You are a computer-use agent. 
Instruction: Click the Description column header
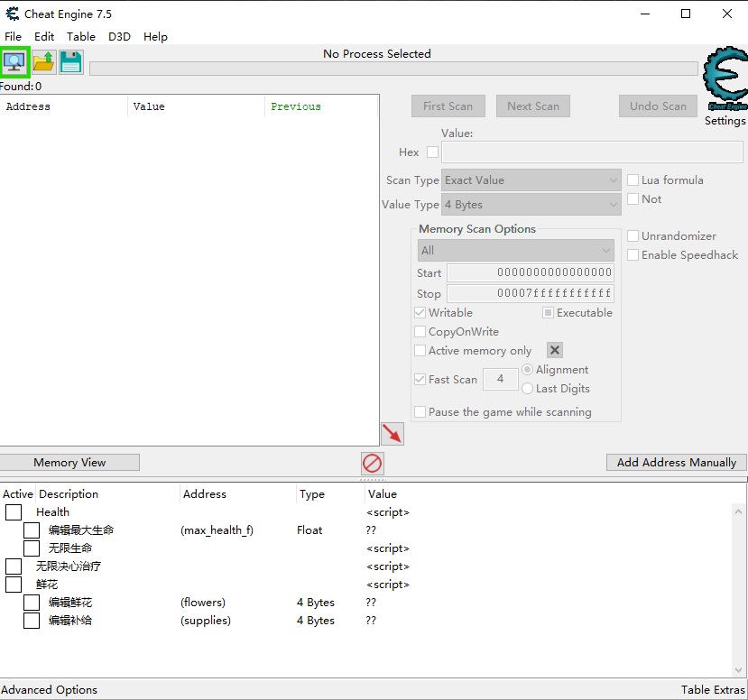coord(107,494)
